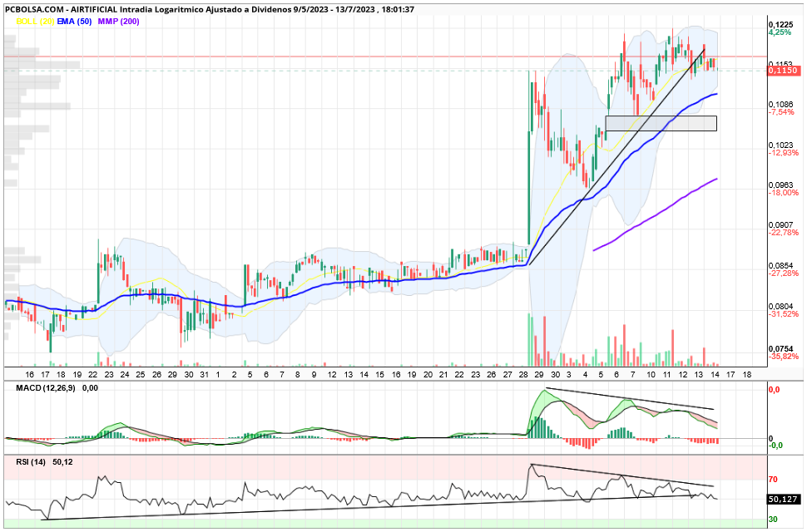
Task: Click the date axis label 31
Action: [204, 375]
